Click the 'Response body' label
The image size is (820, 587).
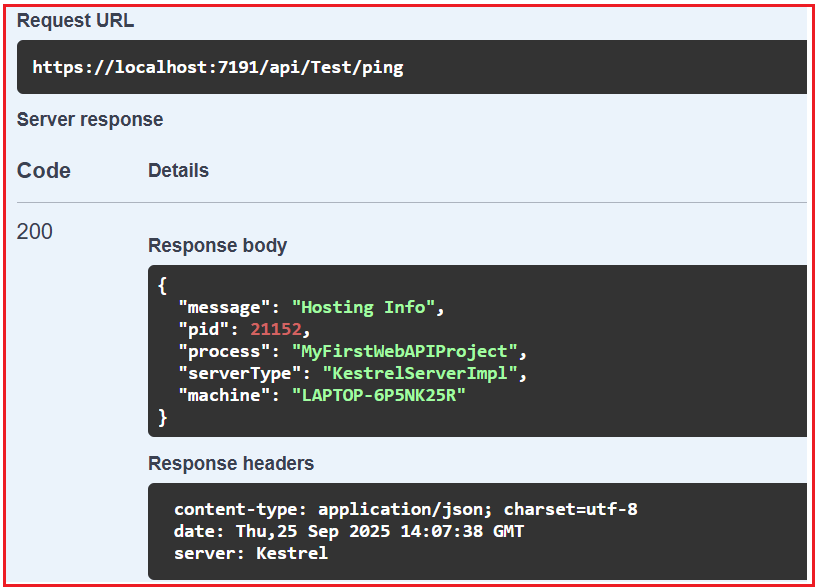point(218,245)
